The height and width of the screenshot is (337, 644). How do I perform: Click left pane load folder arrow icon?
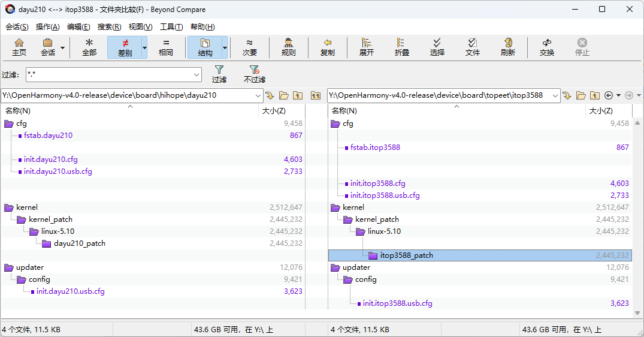pos(270,95)
